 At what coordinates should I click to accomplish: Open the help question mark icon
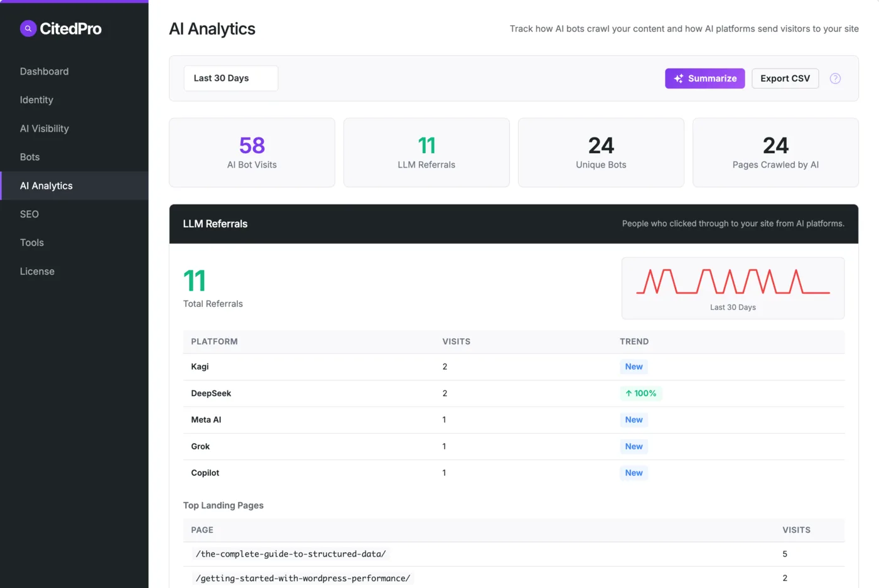point(835,78)
